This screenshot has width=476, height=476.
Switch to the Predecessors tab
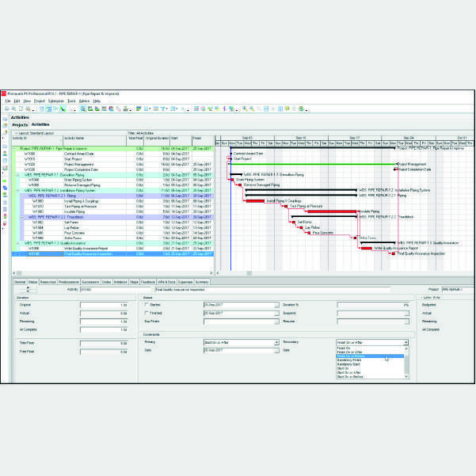click(x=68, y=281)
